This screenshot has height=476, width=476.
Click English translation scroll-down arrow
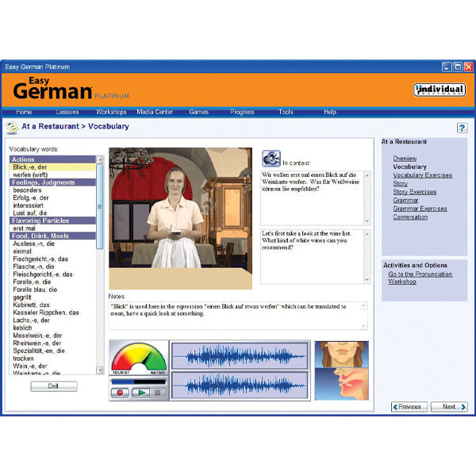click(x=367, y=279)
